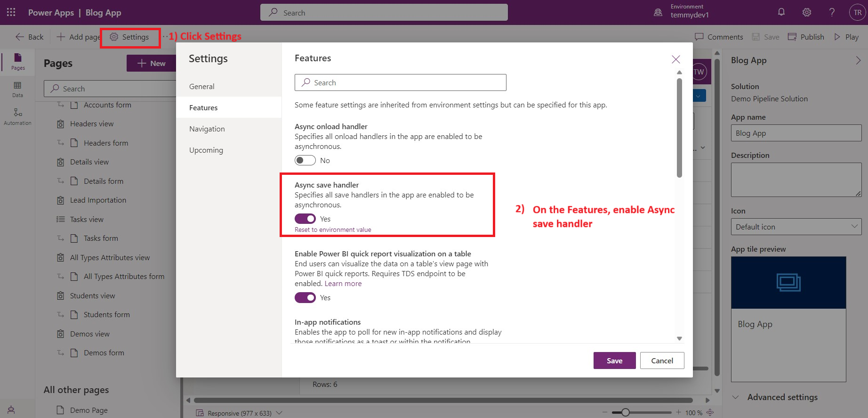Screen dimensions: 868x418
Task: Adjust the zoom slider handle
Action: coord(625,412)
